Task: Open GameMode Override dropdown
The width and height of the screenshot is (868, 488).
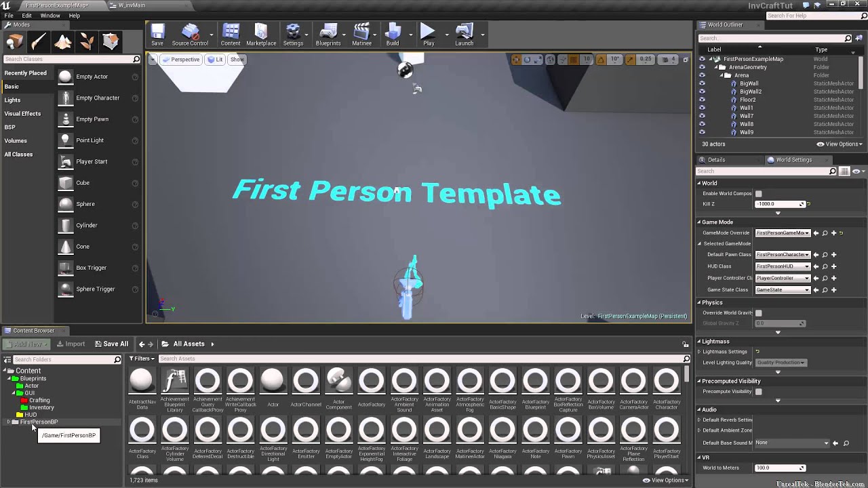Action: [783, 233]
